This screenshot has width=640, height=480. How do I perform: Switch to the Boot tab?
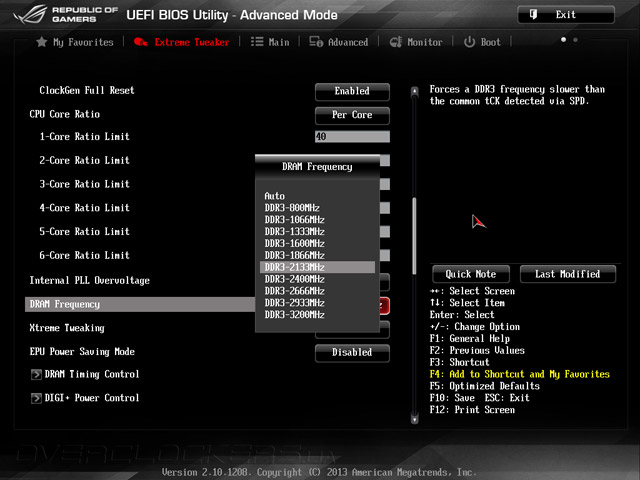click(482, 42)
